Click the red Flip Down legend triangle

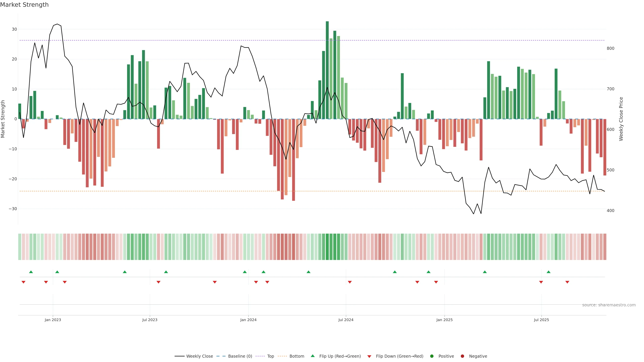coord(369,356)
